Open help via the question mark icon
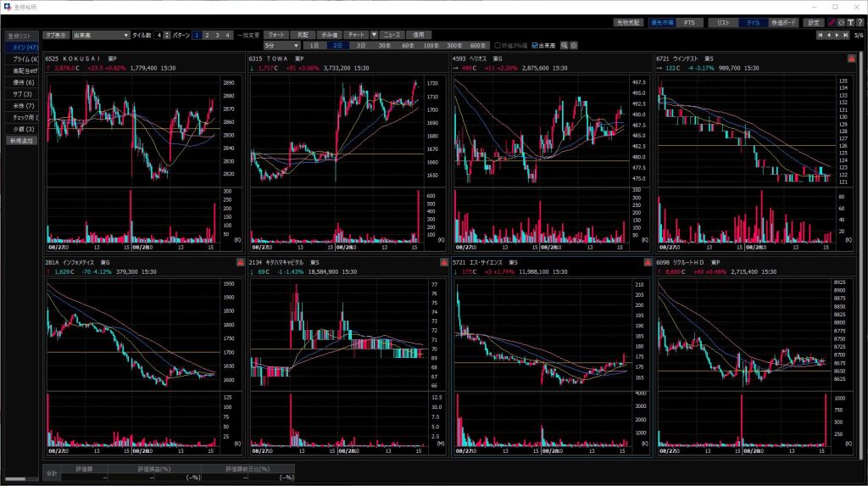 (x=859, y=23)
